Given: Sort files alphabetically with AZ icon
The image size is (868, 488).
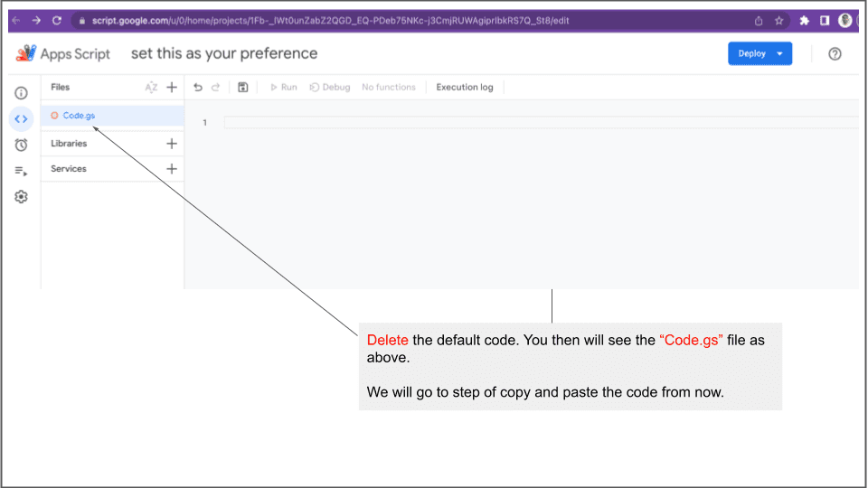Looking at the screenshot, I should [x=151, y=88].
